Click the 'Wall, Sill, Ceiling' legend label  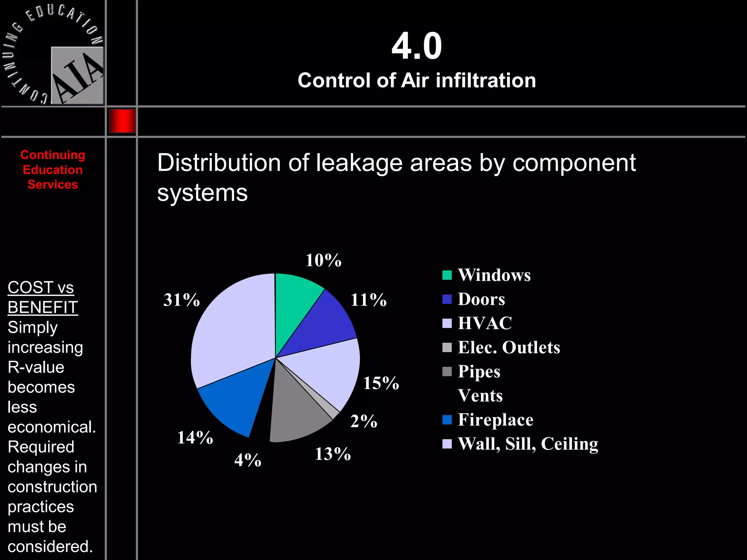coord(528,444)
